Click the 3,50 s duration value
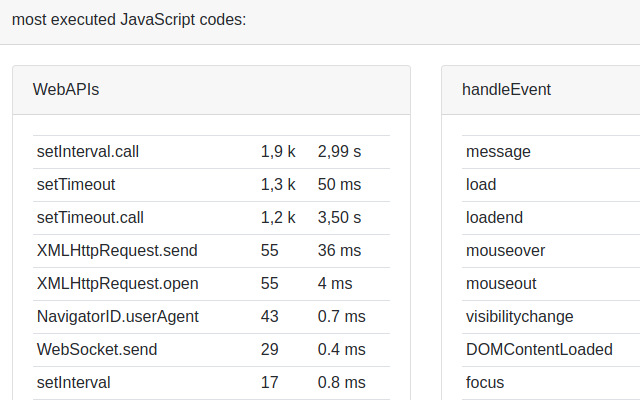Screen dimensions: 640x400 (x=339, y=218)
